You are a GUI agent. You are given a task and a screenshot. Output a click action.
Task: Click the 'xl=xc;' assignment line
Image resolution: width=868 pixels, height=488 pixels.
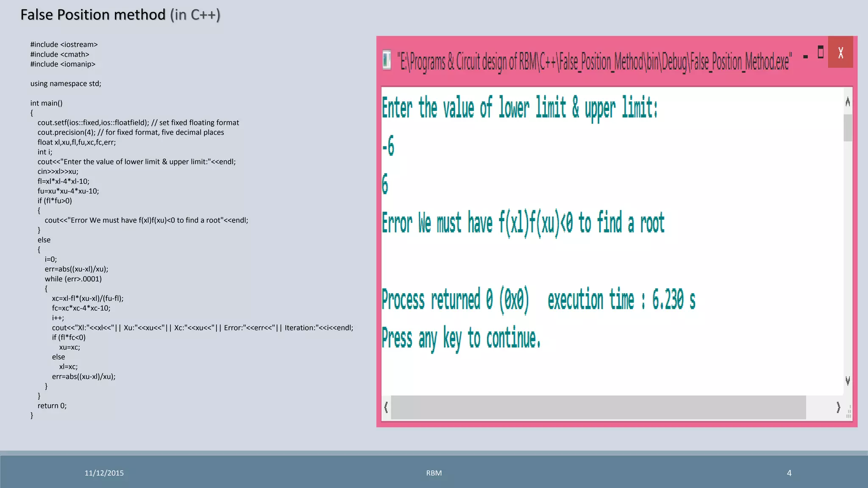68,366
